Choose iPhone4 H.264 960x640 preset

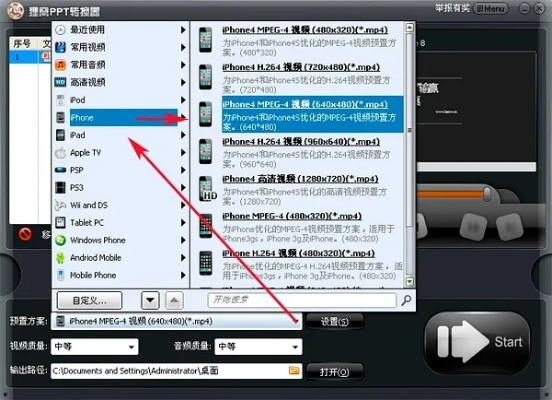[299, 152]
